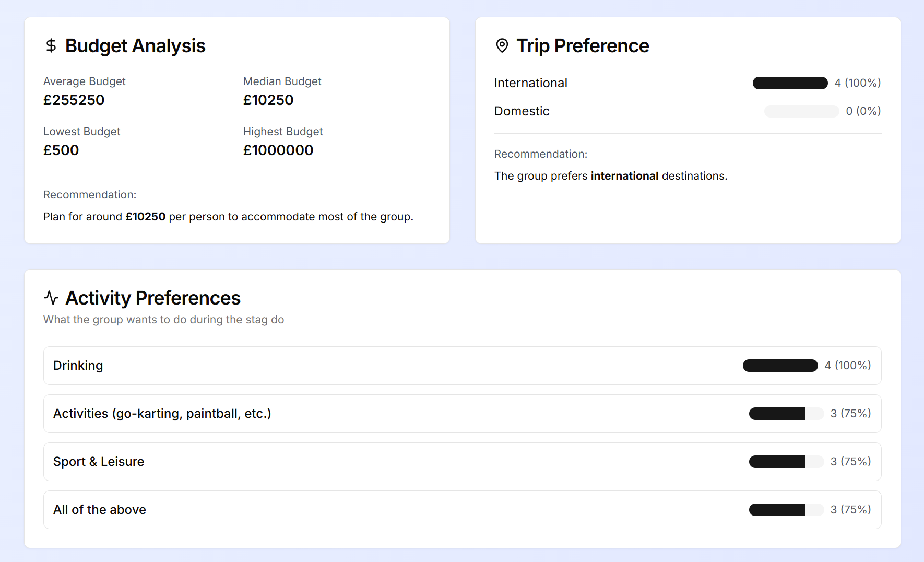Click the Median Budget value £10250
924x562 pixels.
(x=268, y=100)
